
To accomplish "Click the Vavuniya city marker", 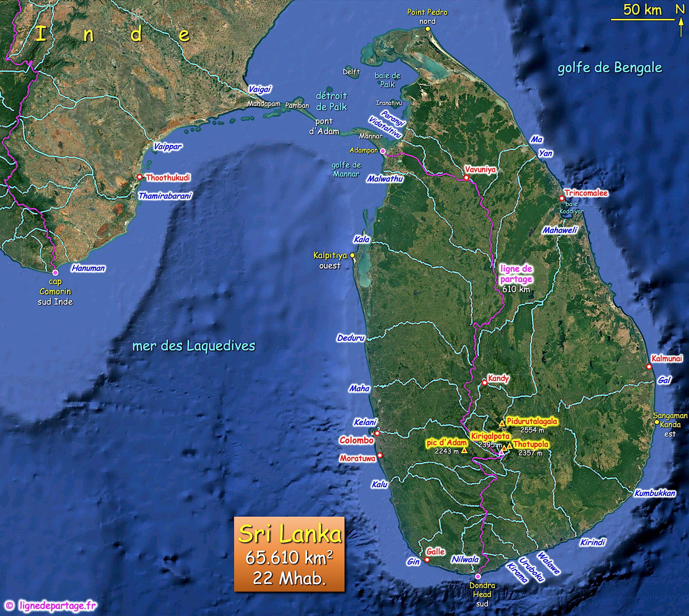I will pyautogui.click(x=466, y=178).
